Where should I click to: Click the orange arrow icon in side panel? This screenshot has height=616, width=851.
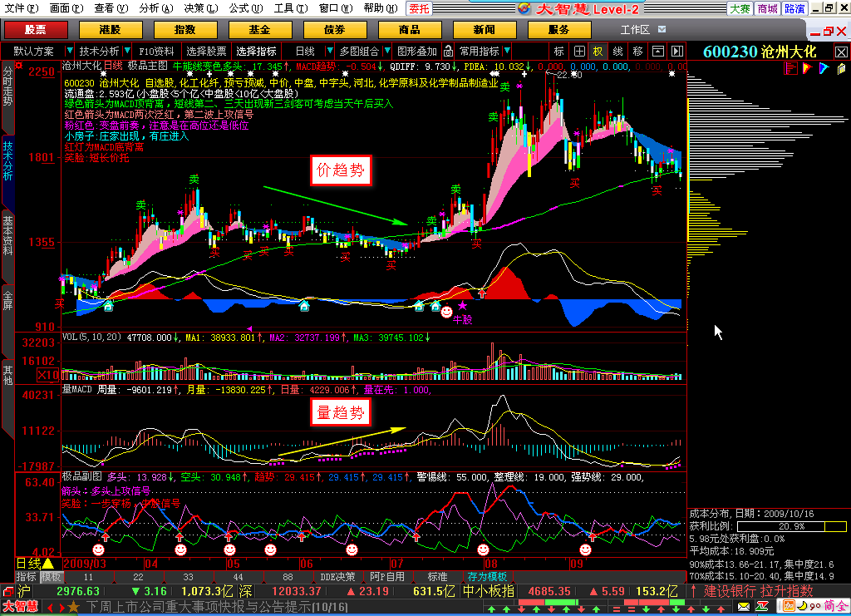808,68
